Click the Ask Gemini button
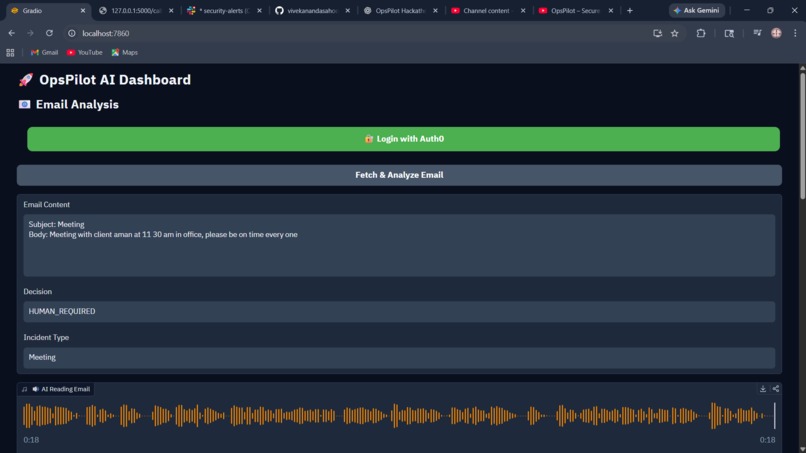 click(697, 10)
